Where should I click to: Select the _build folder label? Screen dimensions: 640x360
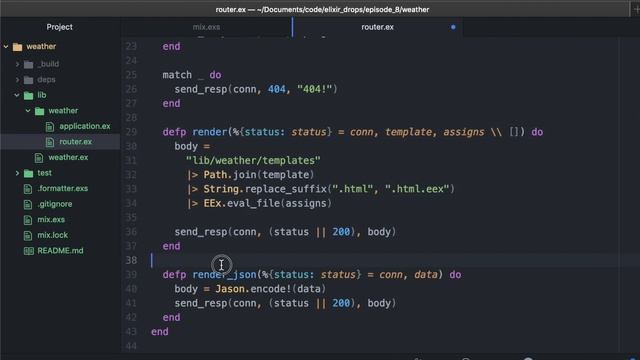(x=48, y=64)
